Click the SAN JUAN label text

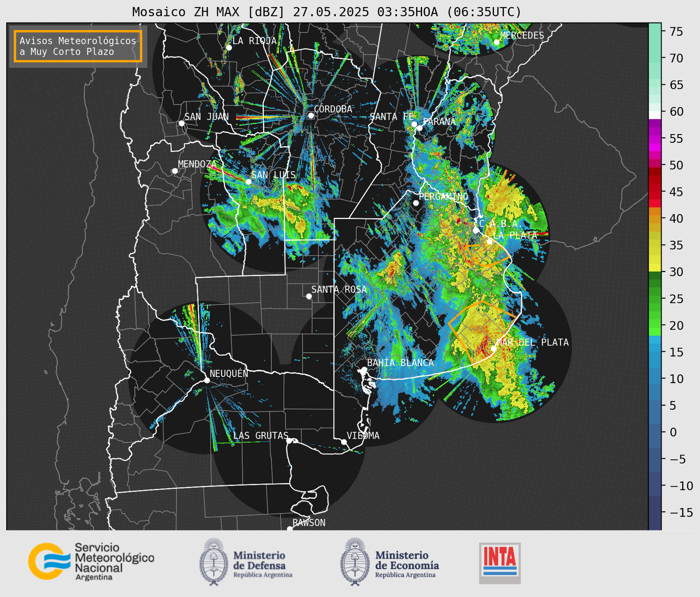tap(206, 117)
